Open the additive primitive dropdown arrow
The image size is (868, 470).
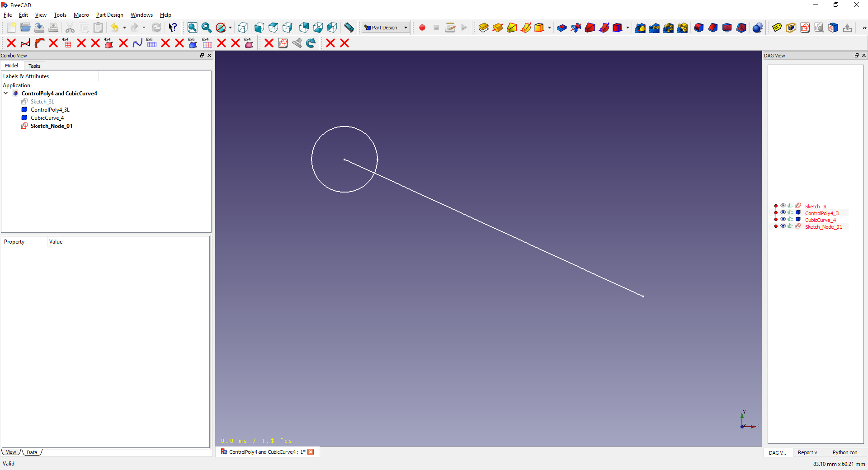(549, 28)
